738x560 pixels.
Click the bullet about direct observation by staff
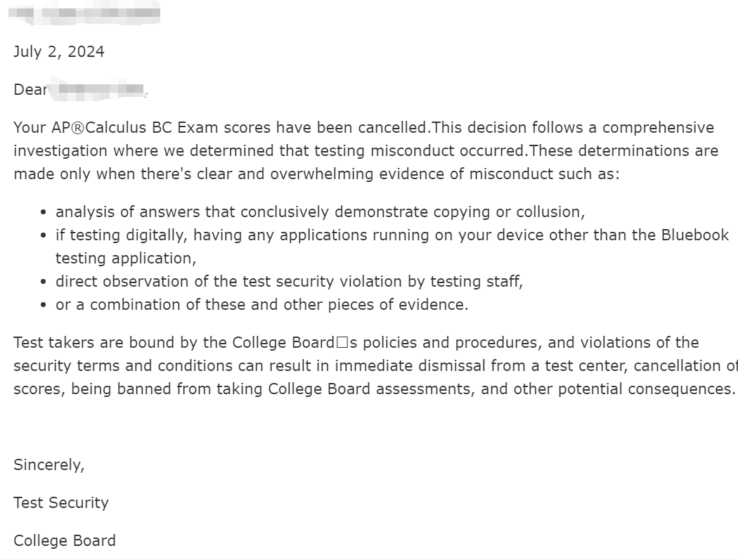tap(289, 281)
